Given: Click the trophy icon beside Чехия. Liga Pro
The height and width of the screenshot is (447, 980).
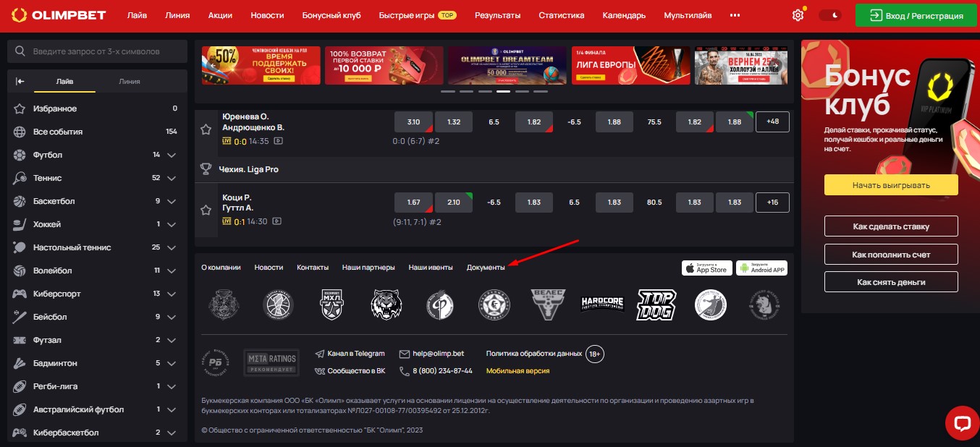Looking at the screenshot, I should coord(206,169).
